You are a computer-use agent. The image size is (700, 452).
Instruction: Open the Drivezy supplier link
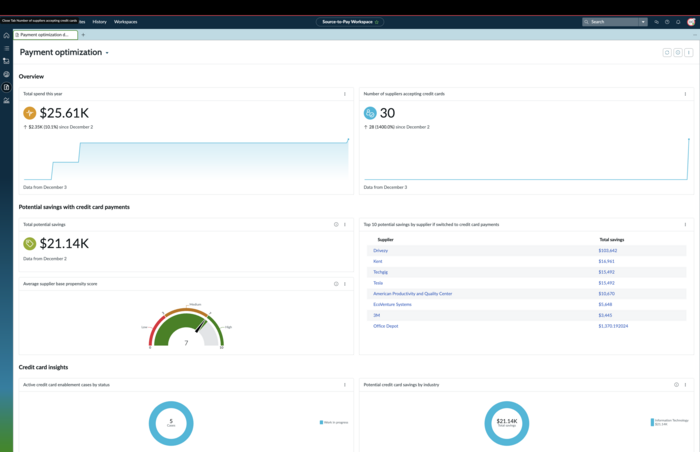tap(380, 251)
